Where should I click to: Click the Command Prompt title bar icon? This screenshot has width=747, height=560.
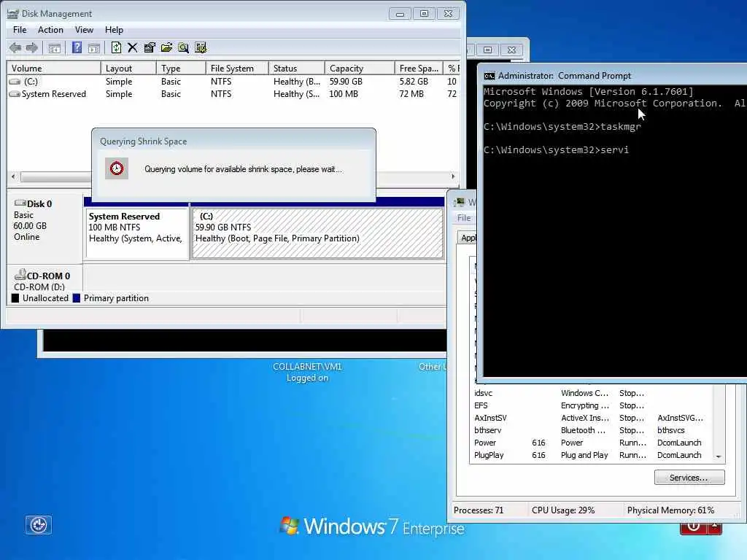(x=489, y=76)
